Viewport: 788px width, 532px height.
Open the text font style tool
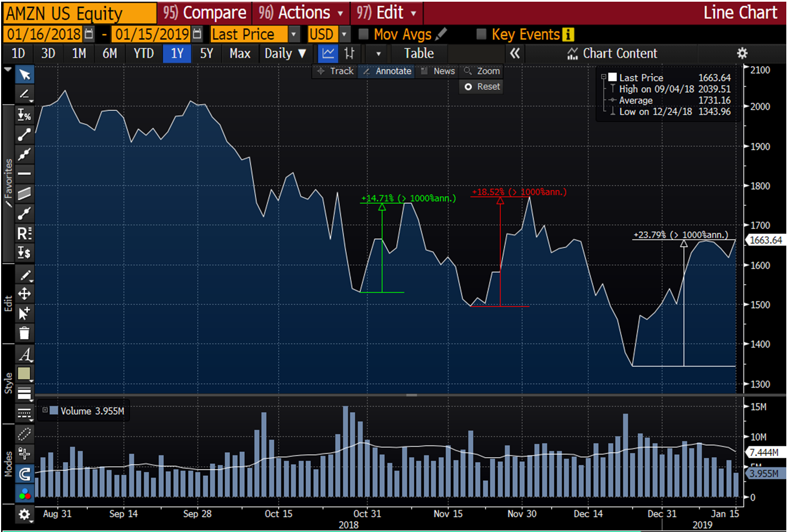[25, 354]
